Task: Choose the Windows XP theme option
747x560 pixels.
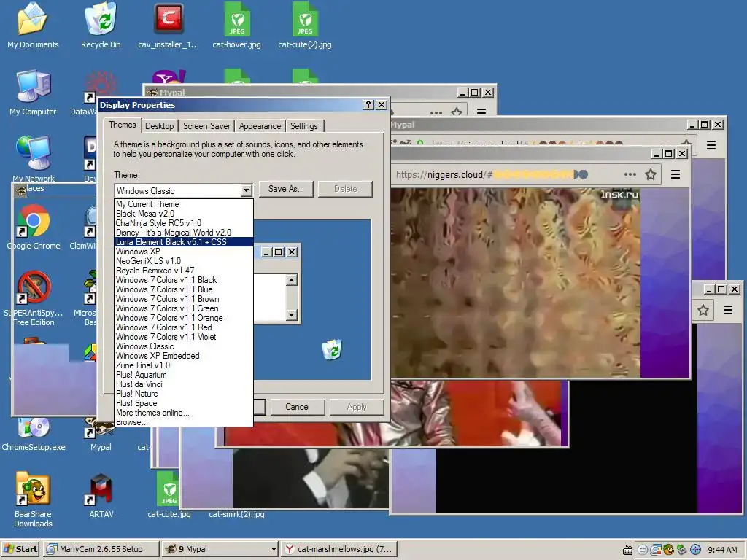Action: tap(184, 252)
